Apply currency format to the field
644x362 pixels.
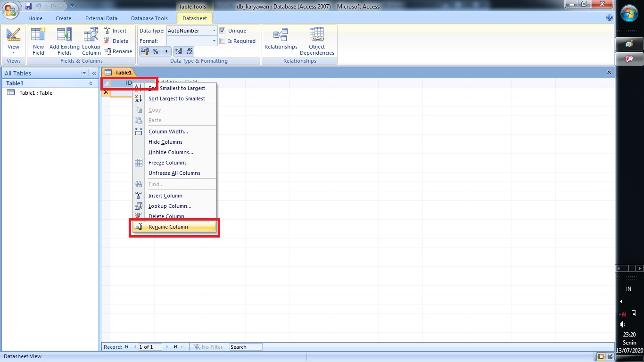145,51
